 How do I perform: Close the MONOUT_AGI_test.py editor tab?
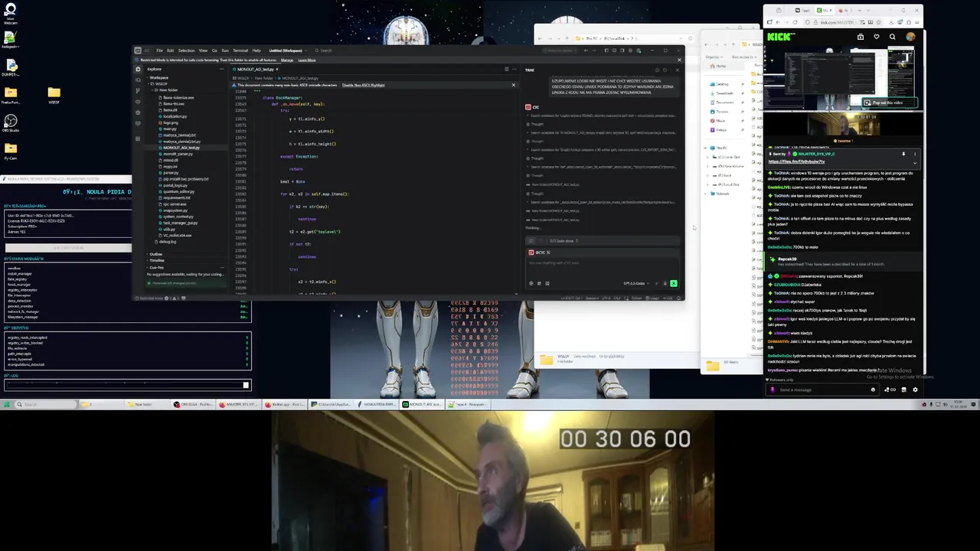pos(277,69)
